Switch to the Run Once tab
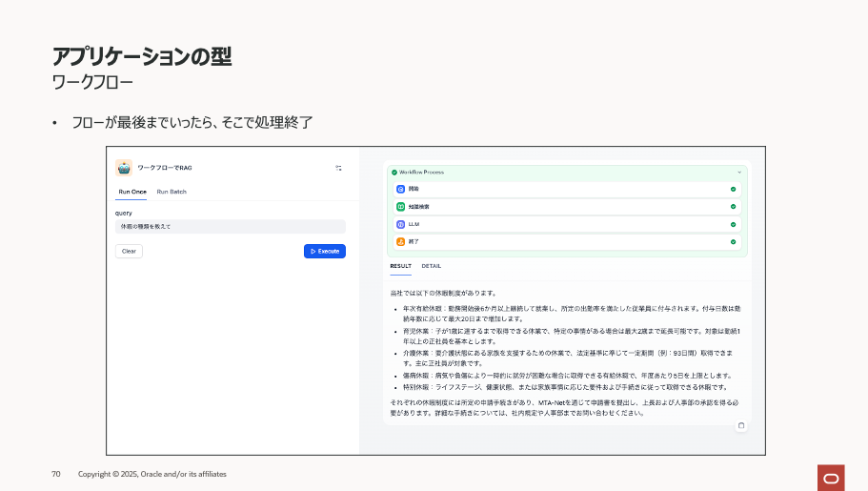Image resolution: width=868 pixels, height=491 pixels. pyautogui.click(x=132, y=192)
